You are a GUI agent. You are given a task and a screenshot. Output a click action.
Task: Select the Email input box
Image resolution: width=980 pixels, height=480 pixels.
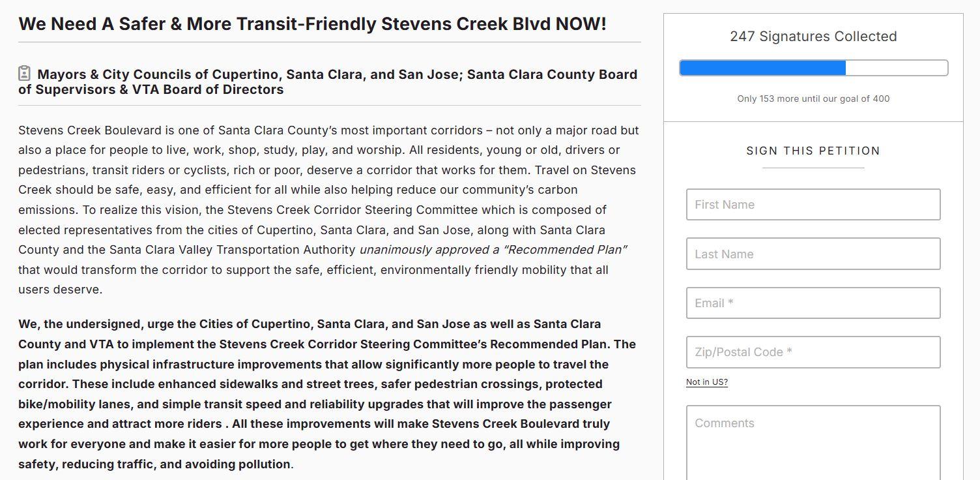(813, 303)
